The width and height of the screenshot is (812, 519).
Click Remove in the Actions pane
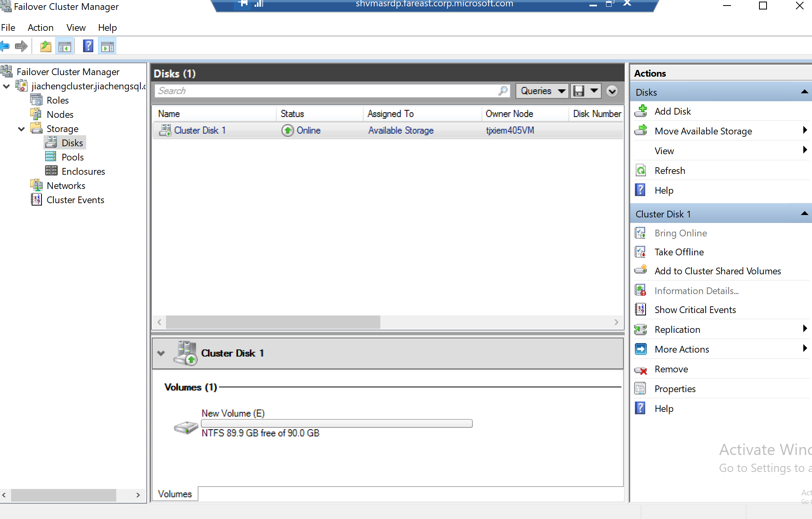tap(671, 369)
